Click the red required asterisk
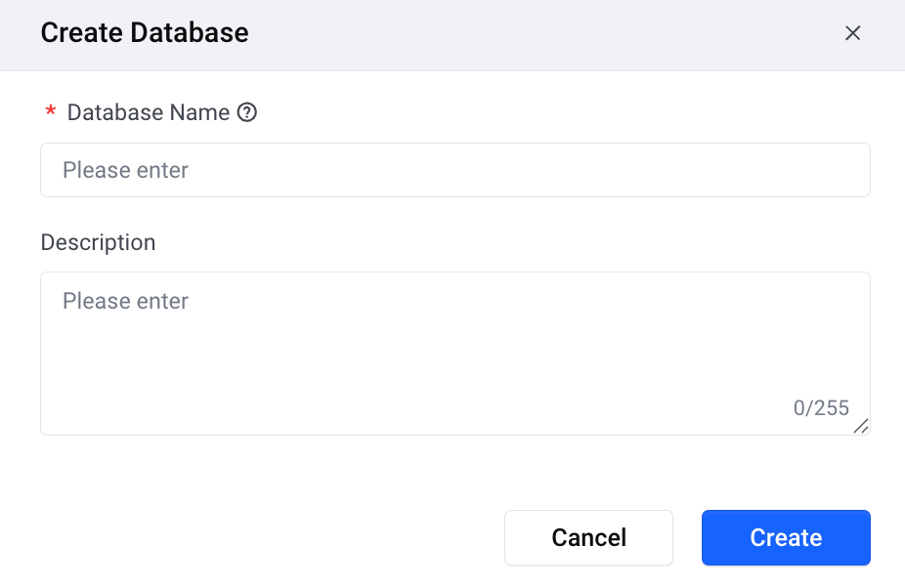The height and width of the screenshot is (588, 905). 51,112
